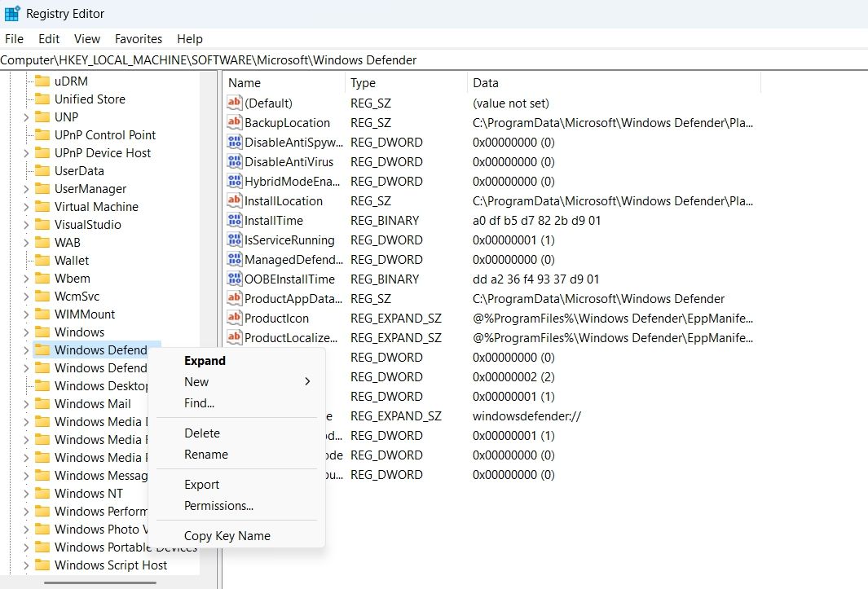The height and width of the screenshot is (589, 868).
Task: Click the UPnP Control Point folder icon
Action: (x=42, y=134)
